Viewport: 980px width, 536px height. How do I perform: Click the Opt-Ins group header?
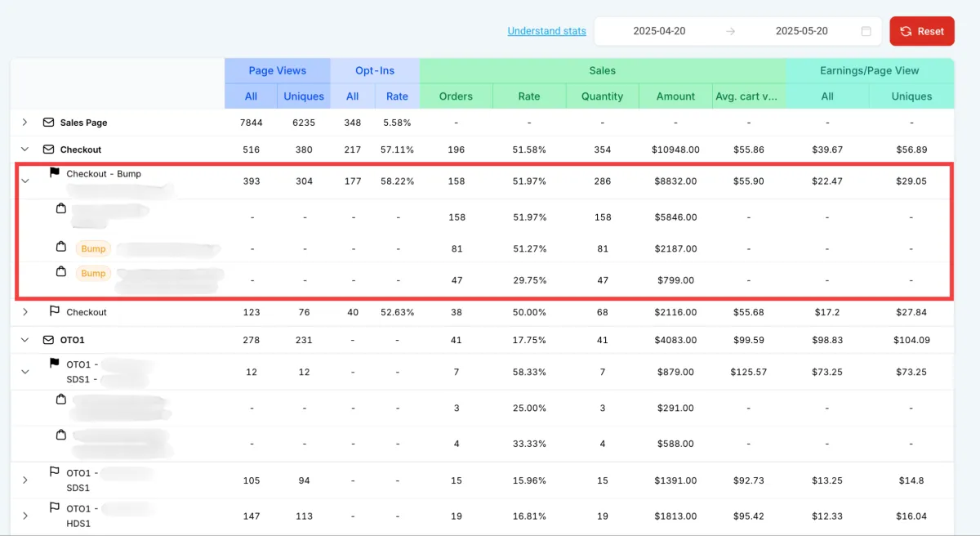click(x=375, y=70)
